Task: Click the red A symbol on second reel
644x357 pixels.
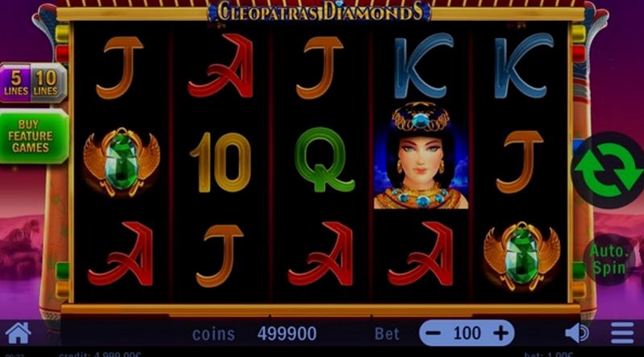Action: click(x=221, y=66)
